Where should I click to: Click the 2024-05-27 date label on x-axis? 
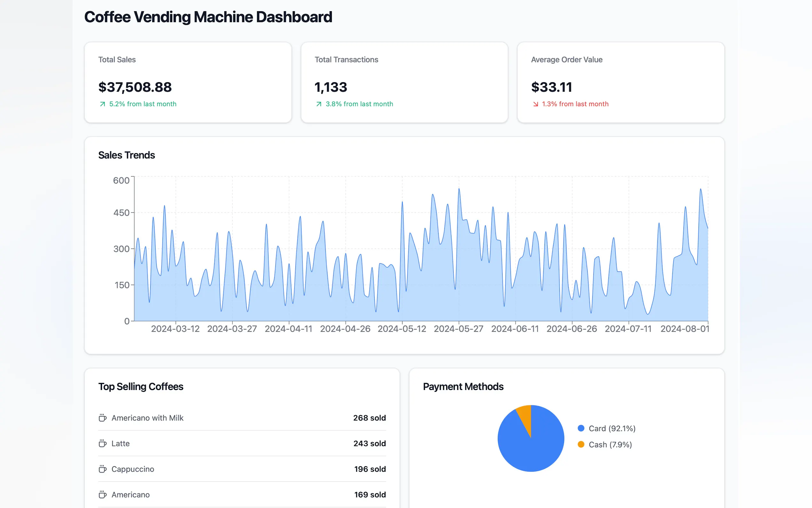[x=458, y=329]
